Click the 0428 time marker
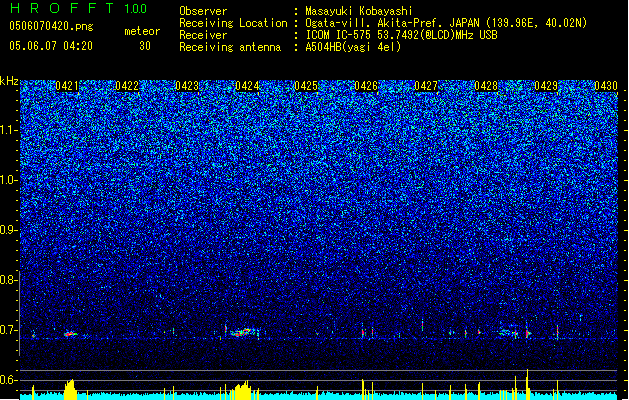The height and width of the screenshot is (400, 629). tap(486, 86)
